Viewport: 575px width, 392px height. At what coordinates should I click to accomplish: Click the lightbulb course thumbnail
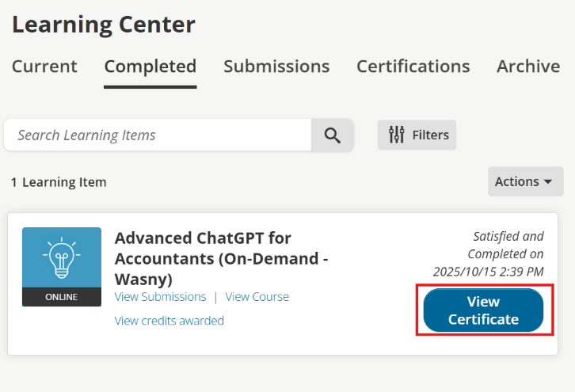tap(62, 257)
